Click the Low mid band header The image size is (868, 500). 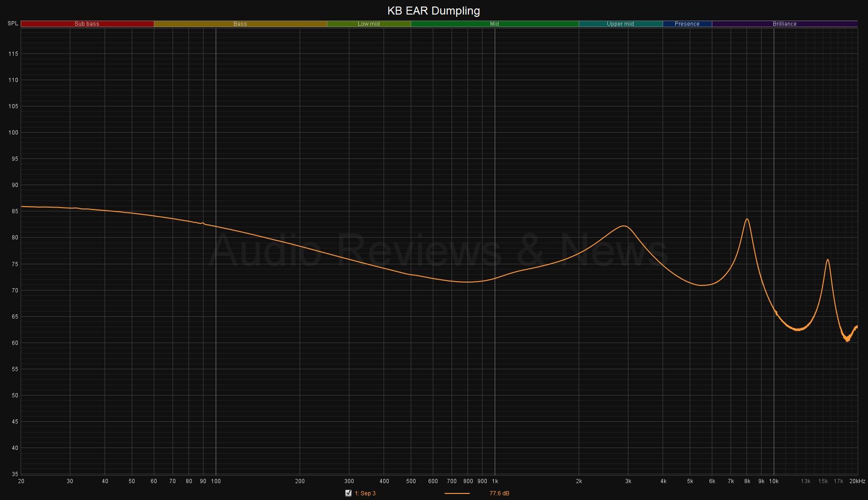(x=369, y=24)
